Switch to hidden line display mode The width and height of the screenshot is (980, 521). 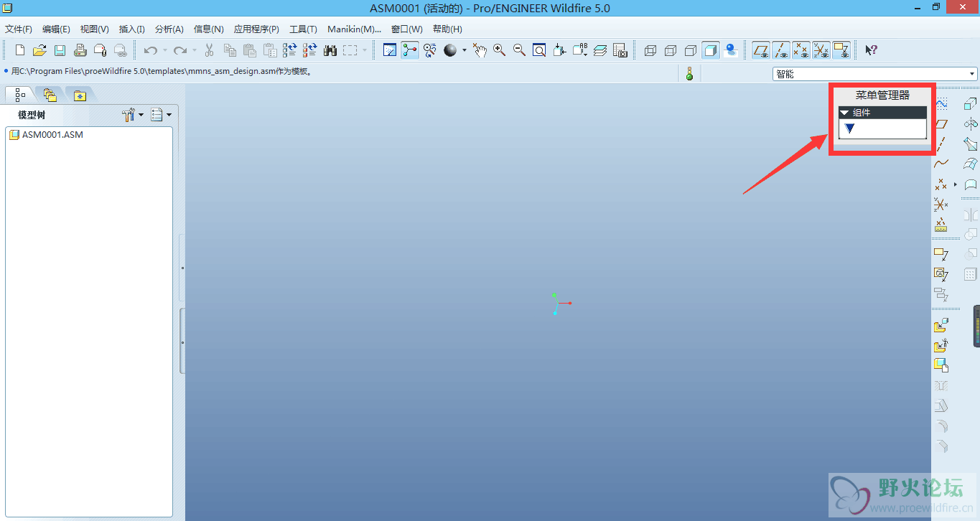tap(671, 50)
